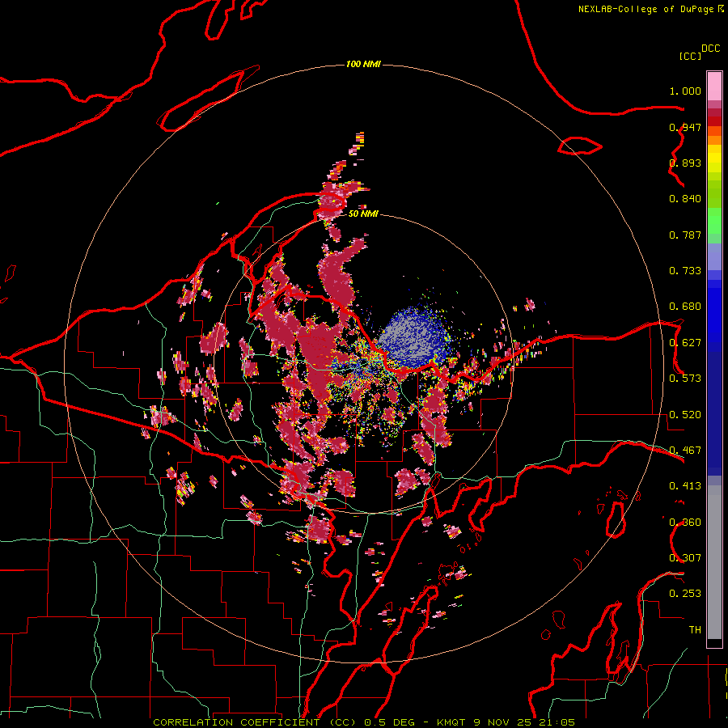Click the TH label on color scale
Screen dimensions: 728x728
pos(695,630)
